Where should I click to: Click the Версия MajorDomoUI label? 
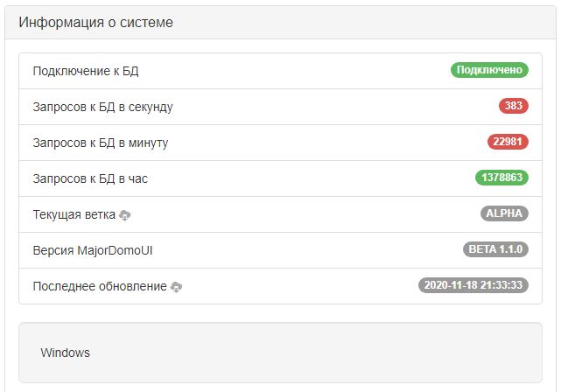pyautogui.click(x=93, y=250)
